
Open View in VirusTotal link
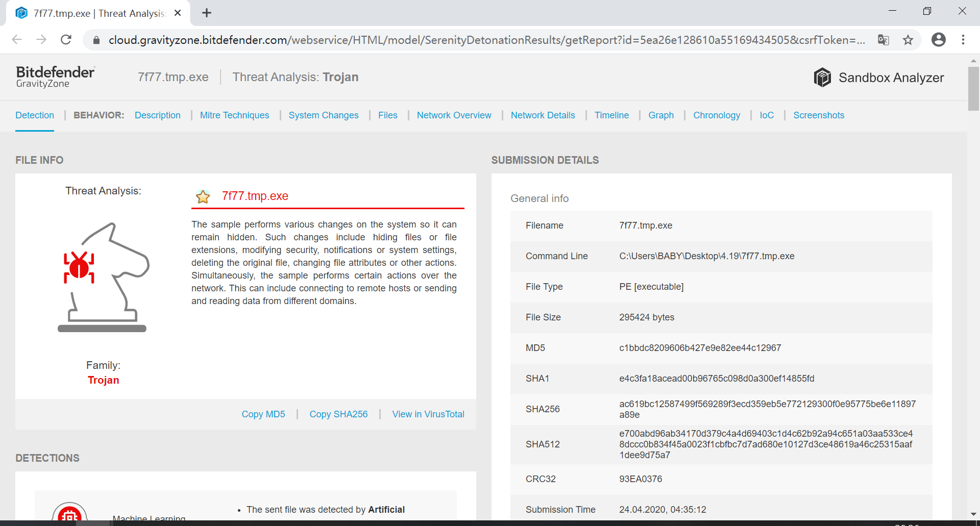428,414
